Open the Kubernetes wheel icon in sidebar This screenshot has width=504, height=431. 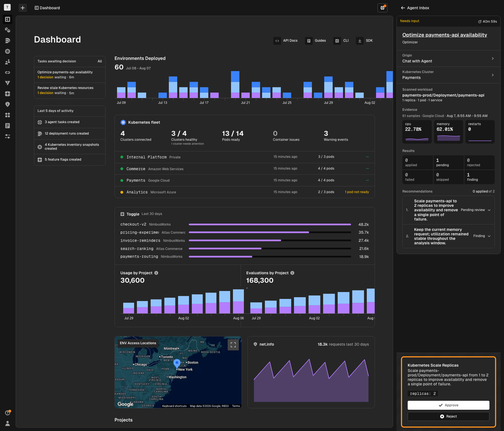click(x=8, y=51)
